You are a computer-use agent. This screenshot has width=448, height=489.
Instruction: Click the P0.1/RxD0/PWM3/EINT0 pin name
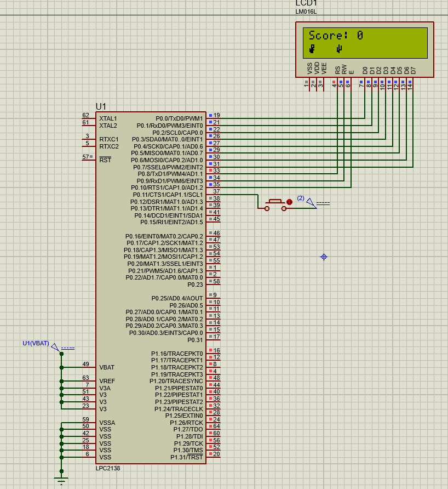point(170,126)
